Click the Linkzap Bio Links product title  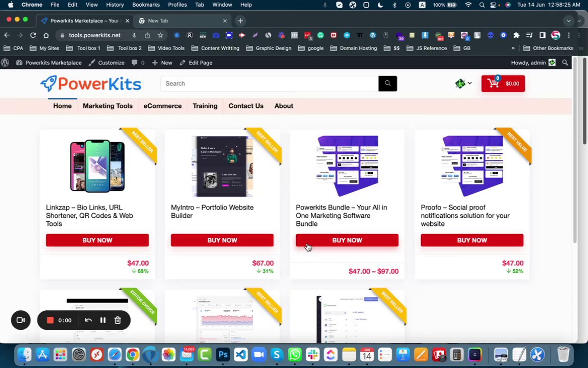click(x=90, y=216)
